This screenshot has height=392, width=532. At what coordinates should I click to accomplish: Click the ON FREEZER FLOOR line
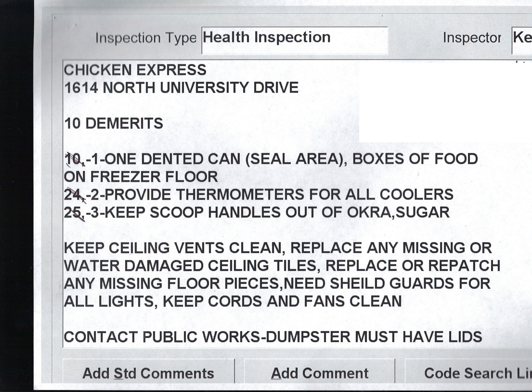(141, 177)
